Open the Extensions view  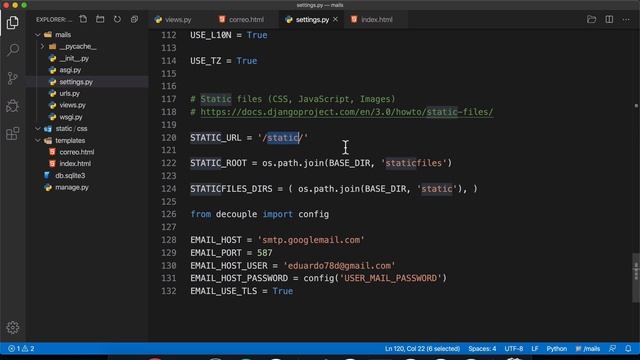pyautogui.click(x=13, y=133)
